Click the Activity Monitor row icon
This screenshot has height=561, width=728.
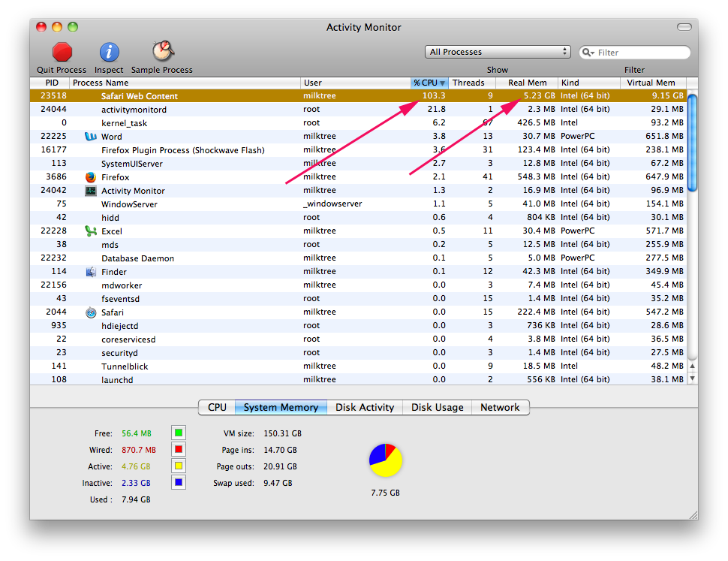tap(91, 191)
